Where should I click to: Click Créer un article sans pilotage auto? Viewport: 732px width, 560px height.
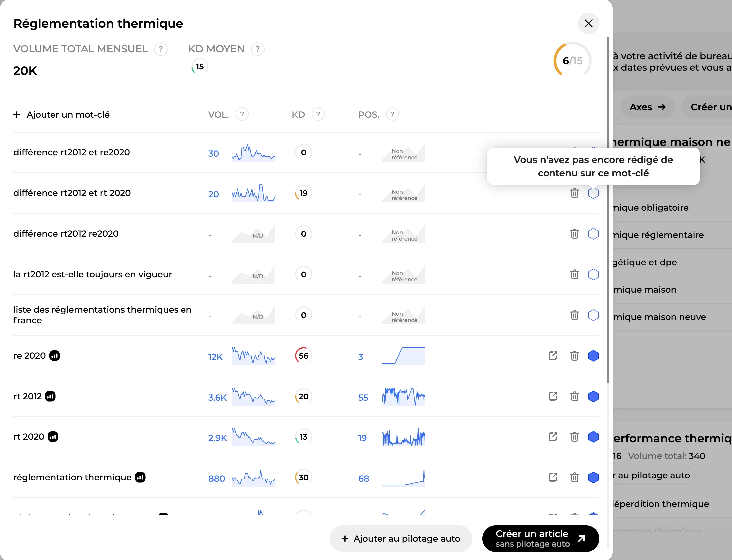540,539
